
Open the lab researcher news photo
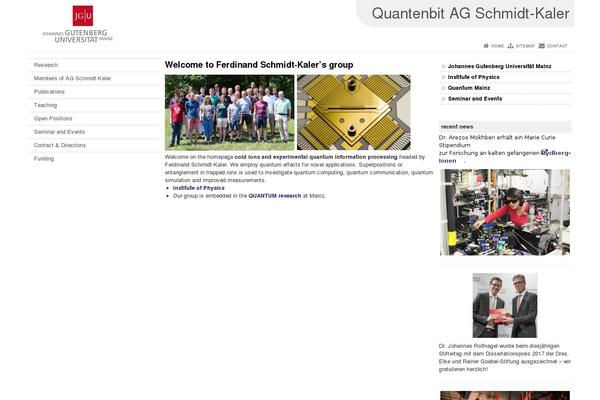pyautogui.click(x=505, y=212)
